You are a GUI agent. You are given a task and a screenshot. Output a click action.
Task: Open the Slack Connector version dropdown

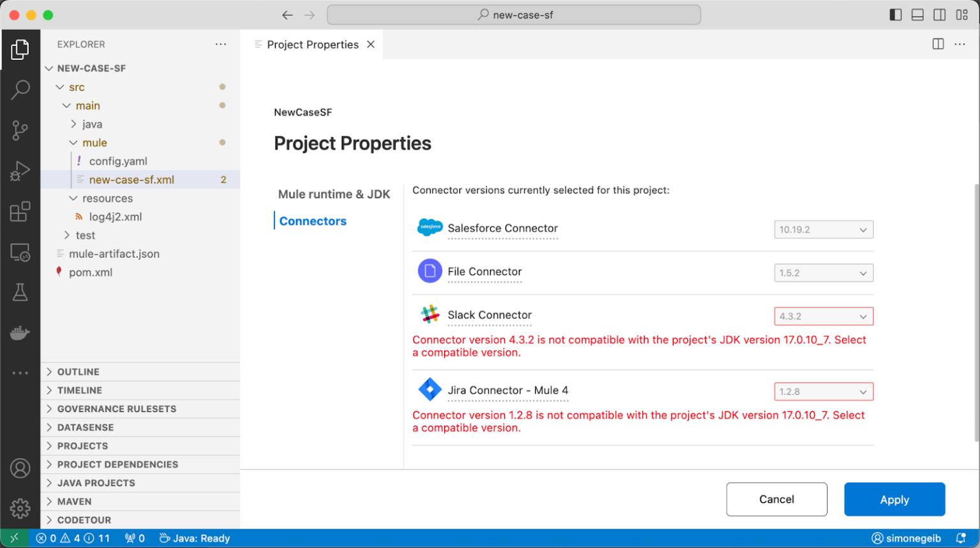click(x=823, y=316)
